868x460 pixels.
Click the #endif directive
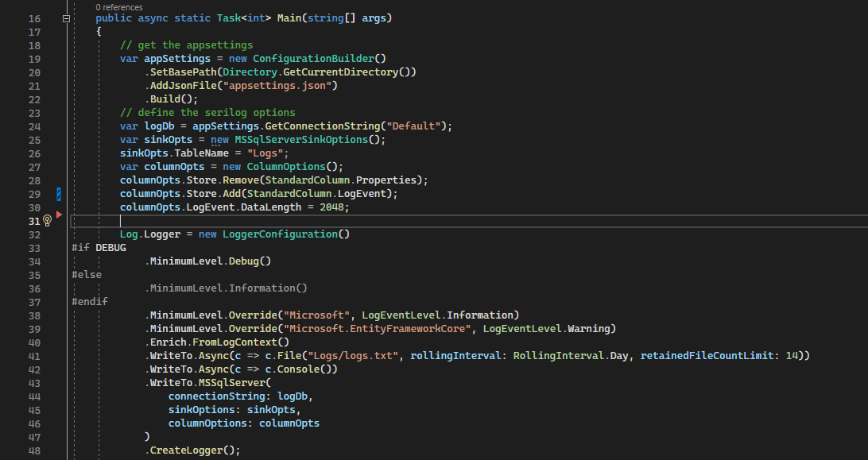coord(90,301)
